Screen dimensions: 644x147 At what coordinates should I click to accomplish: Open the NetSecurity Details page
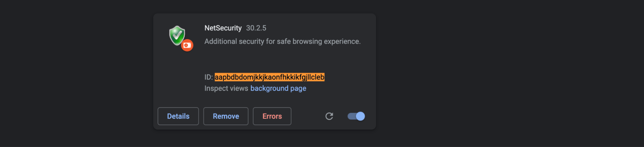(178, 116)
